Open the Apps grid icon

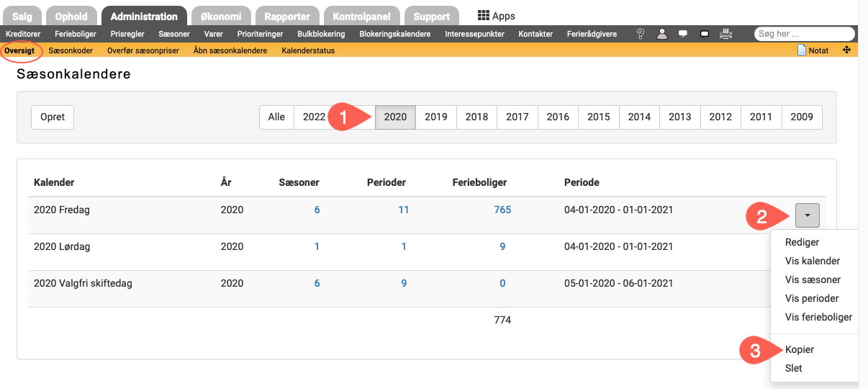484,16
